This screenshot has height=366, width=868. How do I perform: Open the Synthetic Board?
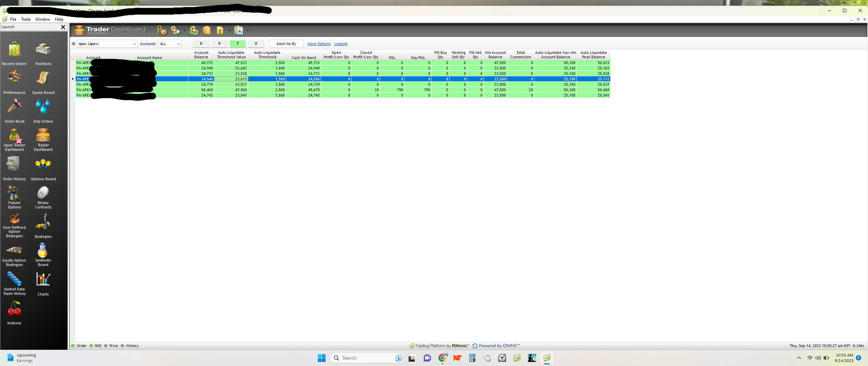(43, 255)
